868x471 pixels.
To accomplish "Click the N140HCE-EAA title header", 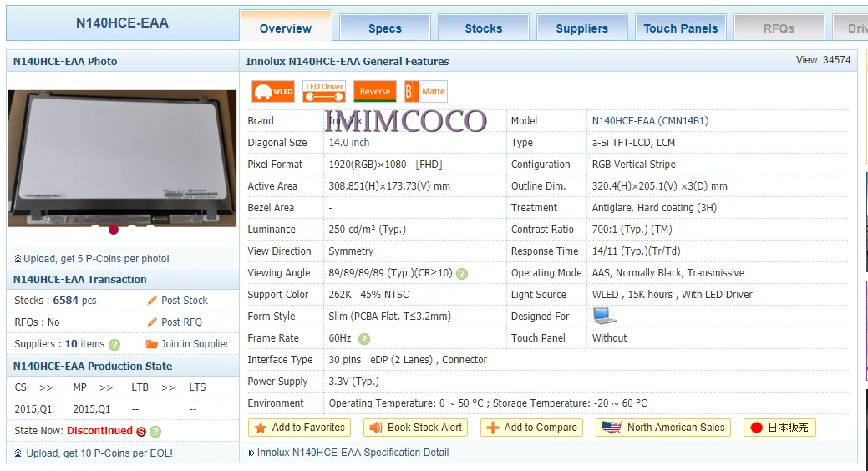I will (x=122, y=23).
